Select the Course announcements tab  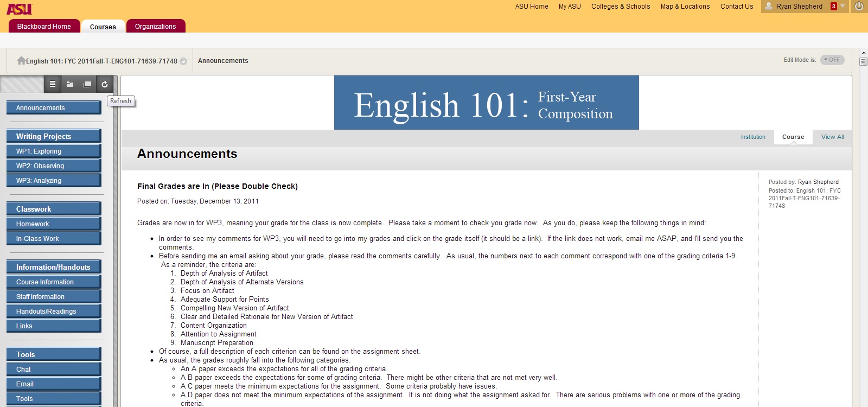(x=793, y=137)
